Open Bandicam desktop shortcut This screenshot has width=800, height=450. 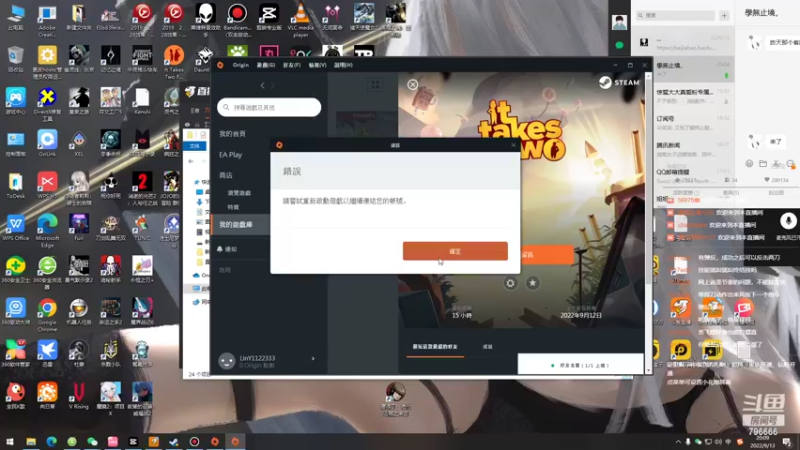click(237, 20)
